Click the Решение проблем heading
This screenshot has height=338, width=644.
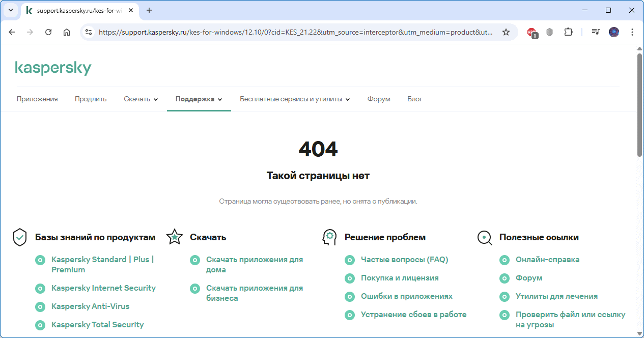pyautogui.click(x=385, y=237)
